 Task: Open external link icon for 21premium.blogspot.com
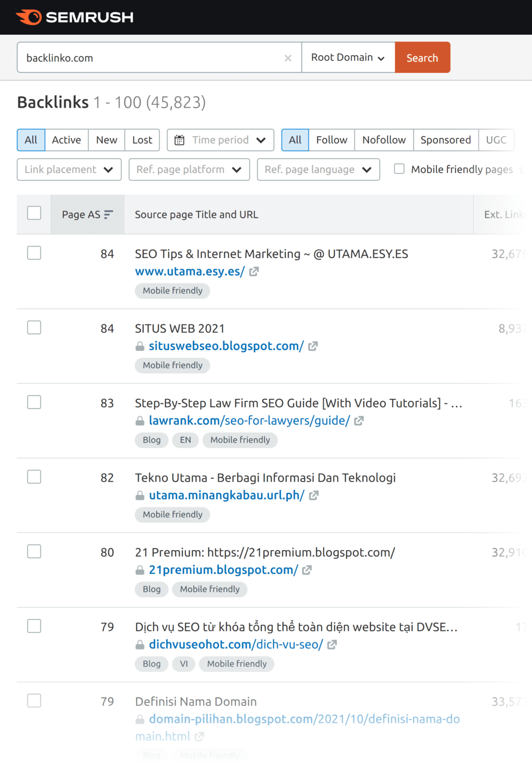[x=307, y=570]
